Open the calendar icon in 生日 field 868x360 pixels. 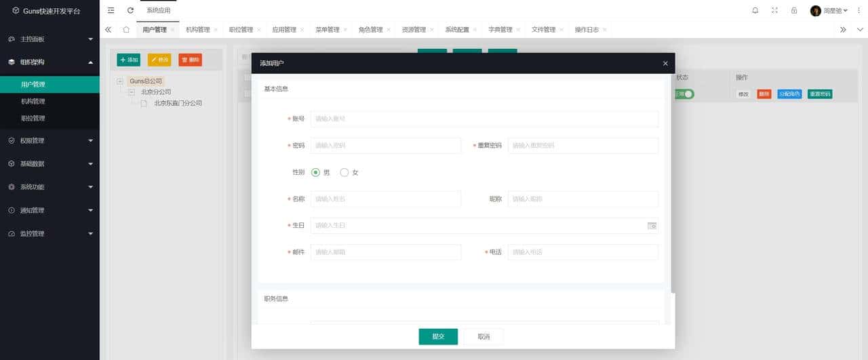pos(652,225)
